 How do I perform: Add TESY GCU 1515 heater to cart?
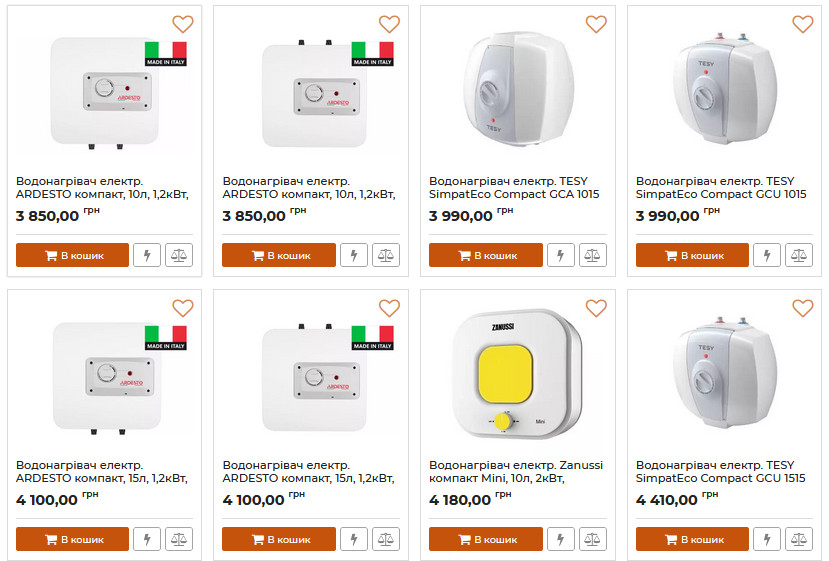click(692, 539)
